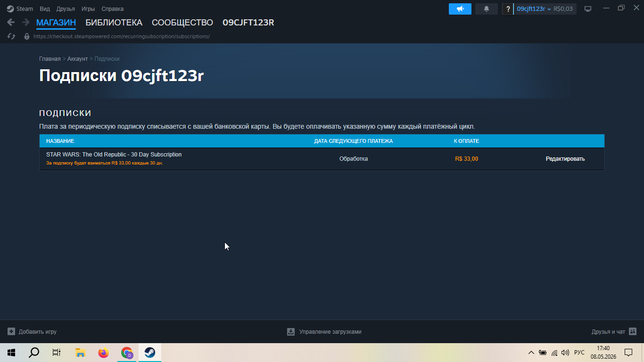This screenshot has width=644, height=362.
Task: Reload page with the refresh icon
Action: pyautogui.click(x=12, y=36)
